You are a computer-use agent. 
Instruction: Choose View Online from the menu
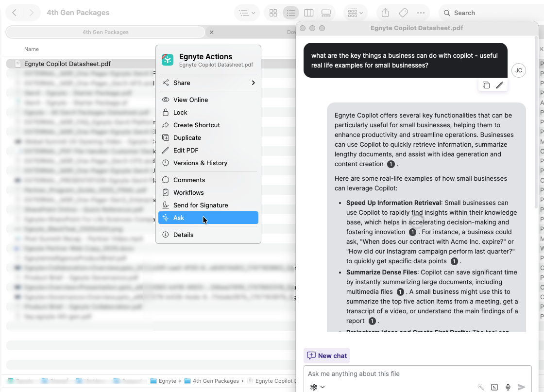208,100
